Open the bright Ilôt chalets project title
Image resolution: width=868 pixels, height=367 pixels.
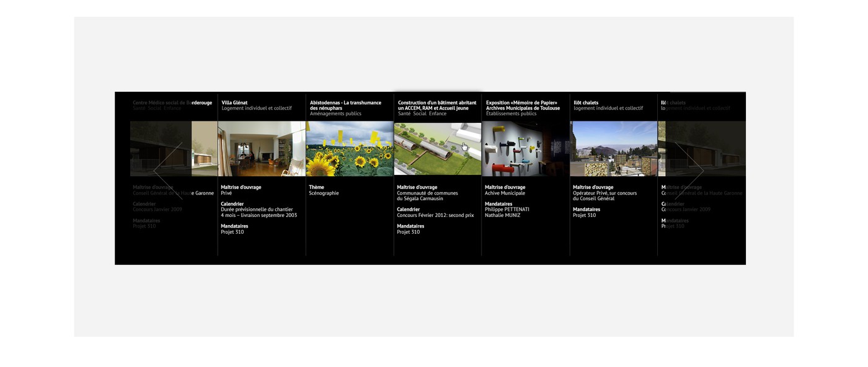point(586,103)
